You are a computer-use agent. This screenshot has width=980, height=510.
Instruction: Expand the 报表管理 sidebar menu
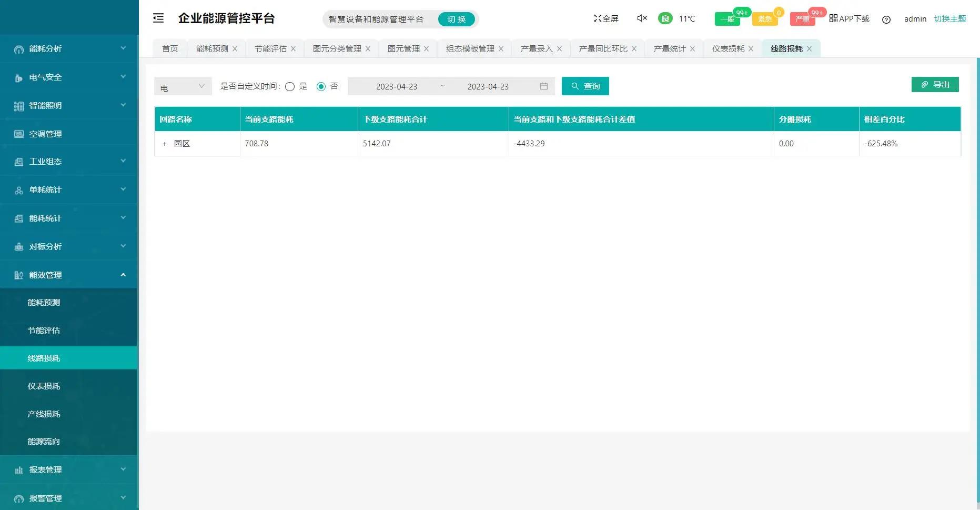point(68,469)
